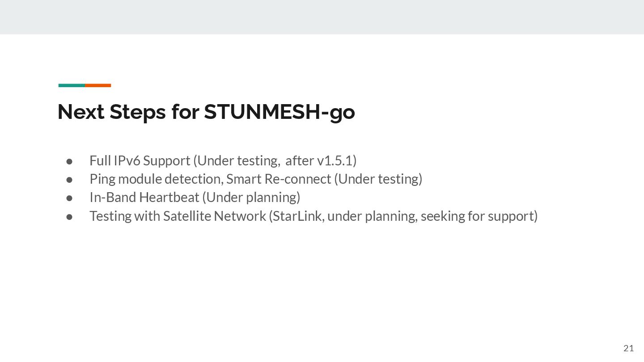The image size is (644, 362).
Task: Select 'Testing with Satellite Network' text
Action: (x=178, y=216)
